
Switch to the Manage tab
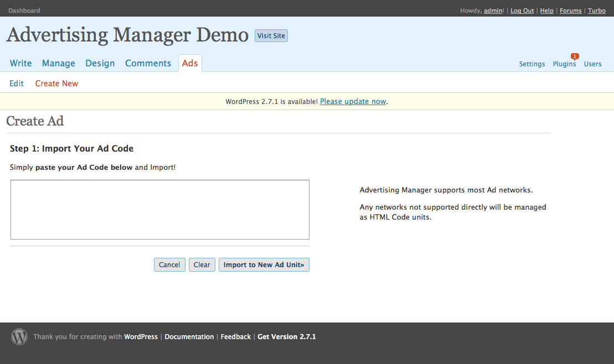(59, 64)
